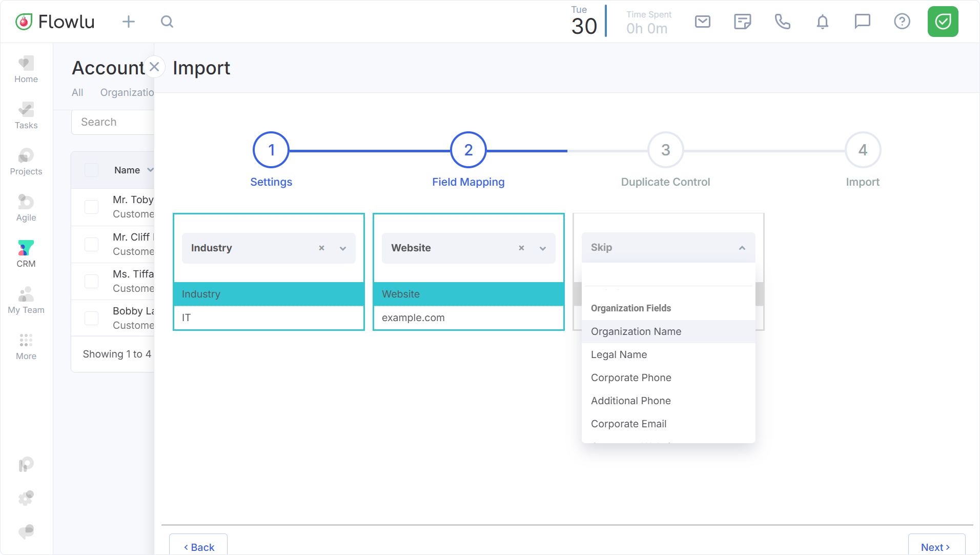The image size is (980, 555).
Task: Open the help question mark icon
Action: 902,22
